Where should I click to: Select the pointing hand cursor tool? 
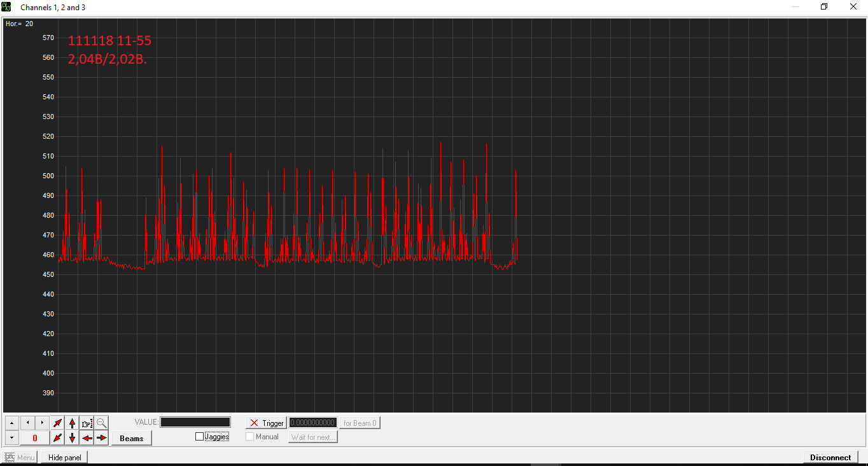87,423
